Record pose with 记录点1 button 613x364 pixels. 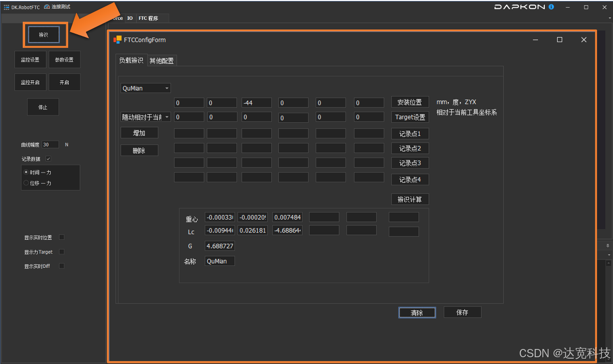click(x=410, y=134)
